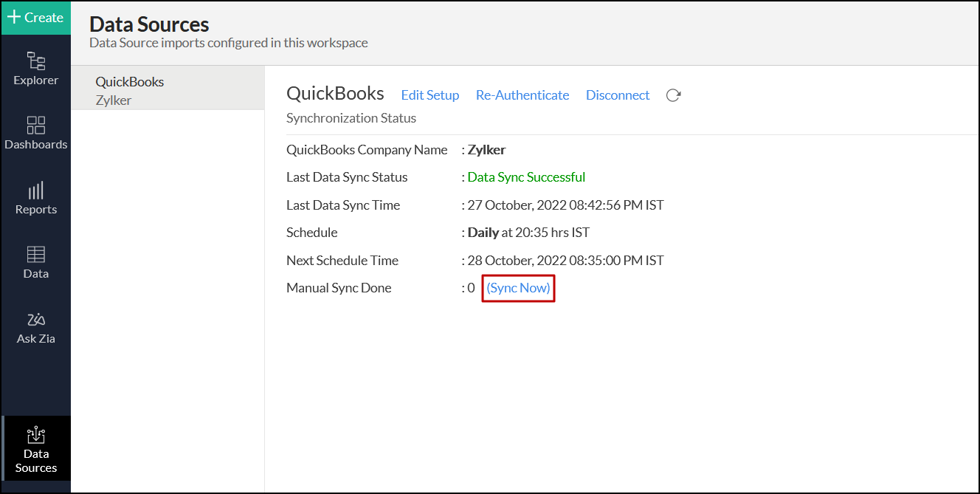Click the refresh icon beside Disconnect
Viewport: 980px width, 494px height.
(x=673, y=95)
